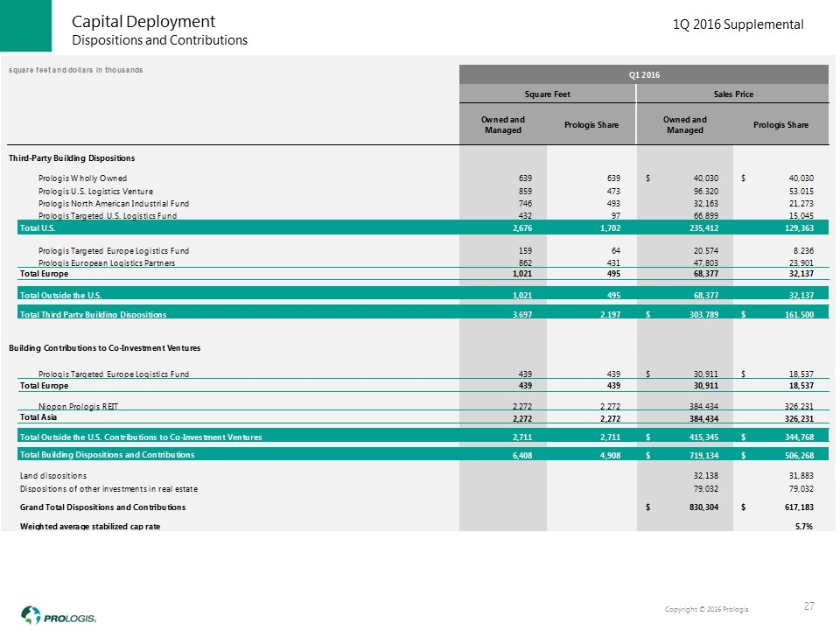Select the Total Building Dispositions and Contributions row
This screenshot has width=840, height=630.
point(418,455)
